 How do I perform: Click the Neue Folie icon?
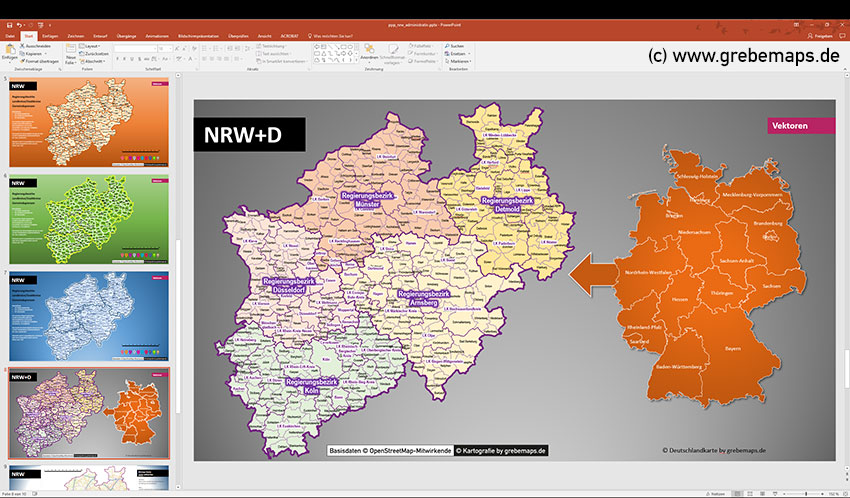(x=71, y=52)
